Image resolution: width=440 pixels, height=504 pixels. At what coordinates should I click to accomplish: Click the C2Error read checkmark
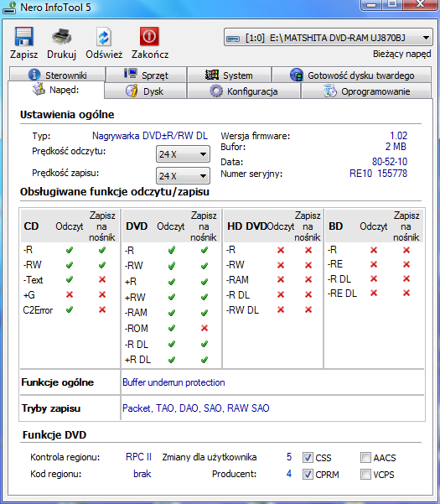(x=70, y=309)
